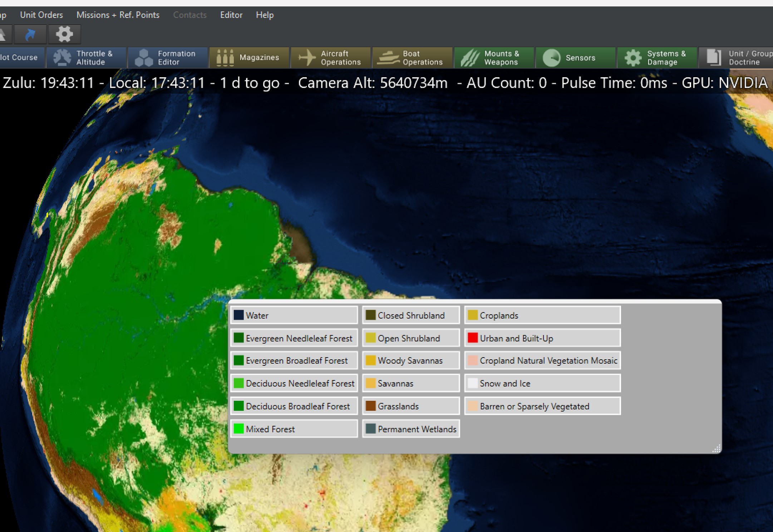Click the Evergreen Needleleaf Forest swatch
The image size is (773, 532).
pyautogui.click(x=238, y=338)
